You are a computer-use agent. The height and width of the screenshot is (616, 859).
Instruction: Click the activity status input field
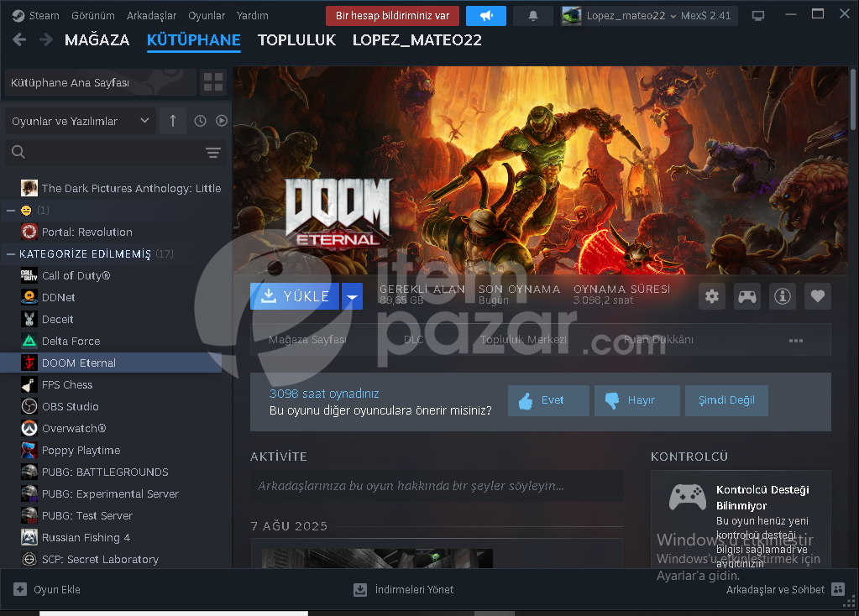point(437,486)
